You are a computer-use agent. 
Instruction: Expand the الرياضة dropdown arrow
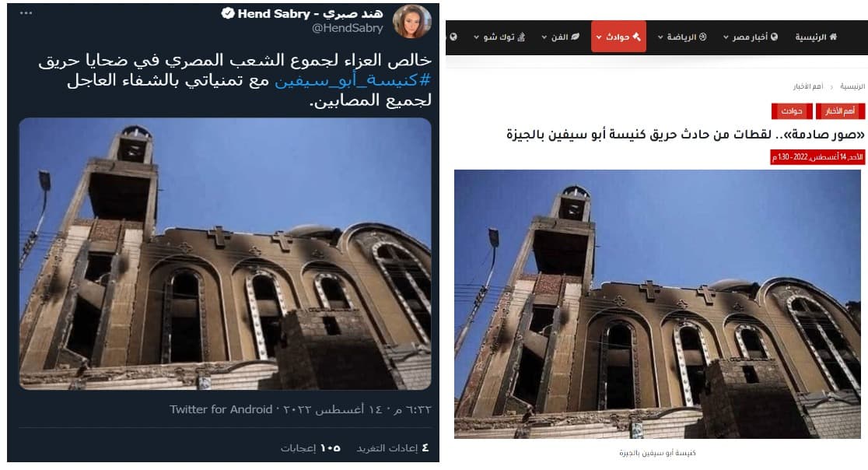[660, 37]
